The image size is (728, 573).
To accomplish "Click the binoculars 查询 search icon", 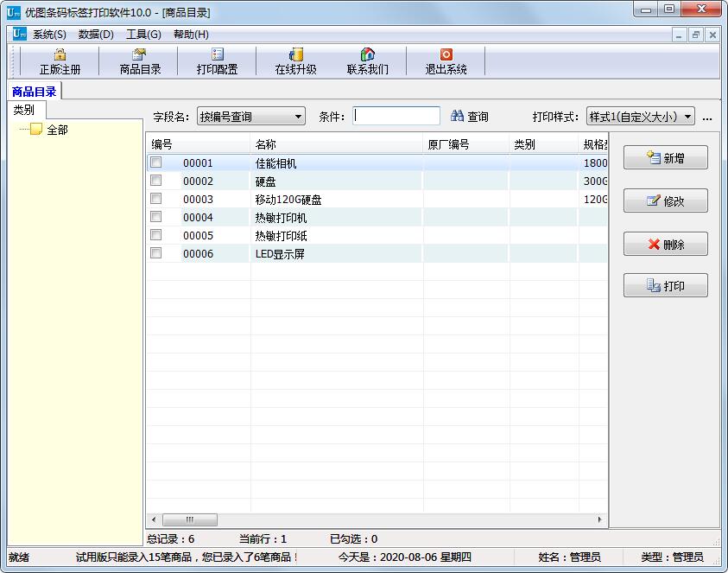I will click(458, 116).
